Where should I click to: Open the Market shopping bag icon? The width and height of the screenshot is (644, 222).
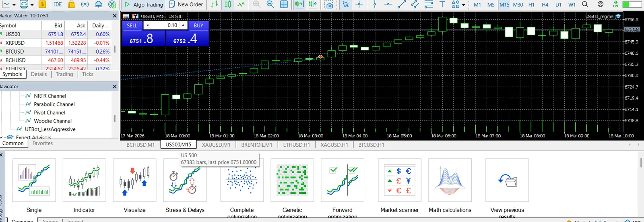pyautogui.click(x=71, y=4)
